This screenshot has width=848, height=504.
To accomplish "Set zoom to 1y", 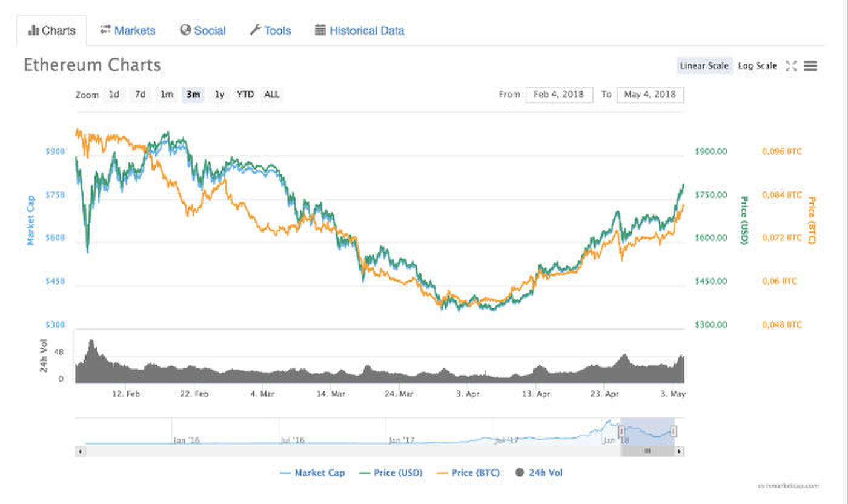I will 219,94.
